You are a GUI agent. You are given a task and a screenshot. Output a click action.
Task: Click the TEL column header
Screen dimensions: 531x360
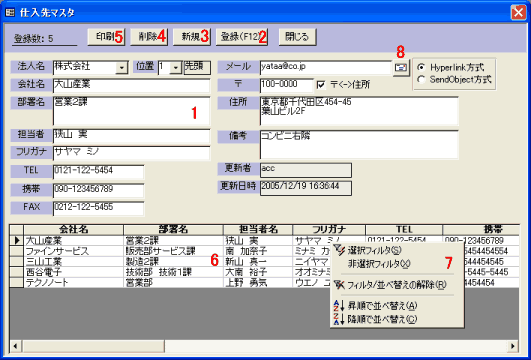(404, 229)
